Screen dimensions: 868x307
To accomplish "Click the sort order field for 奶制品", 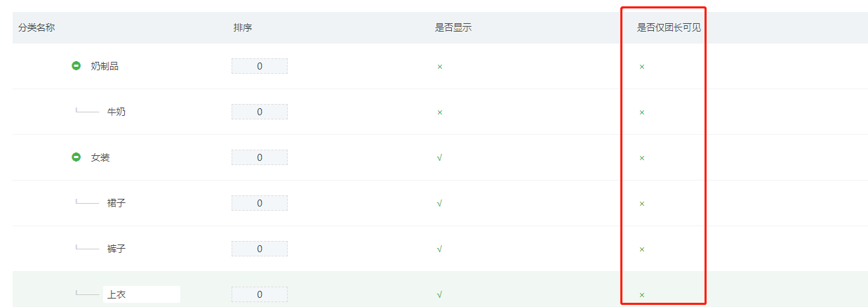I will pyautogui.click(x=260, y=66).
